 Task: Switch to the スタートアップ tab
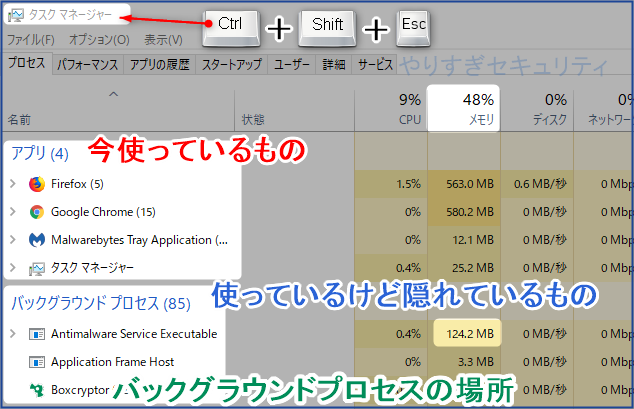[232, 64]
